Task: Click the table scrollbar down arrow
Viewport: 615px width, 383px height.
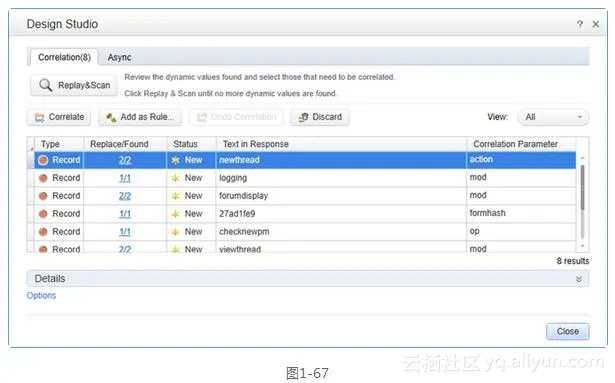Action: 582,246
